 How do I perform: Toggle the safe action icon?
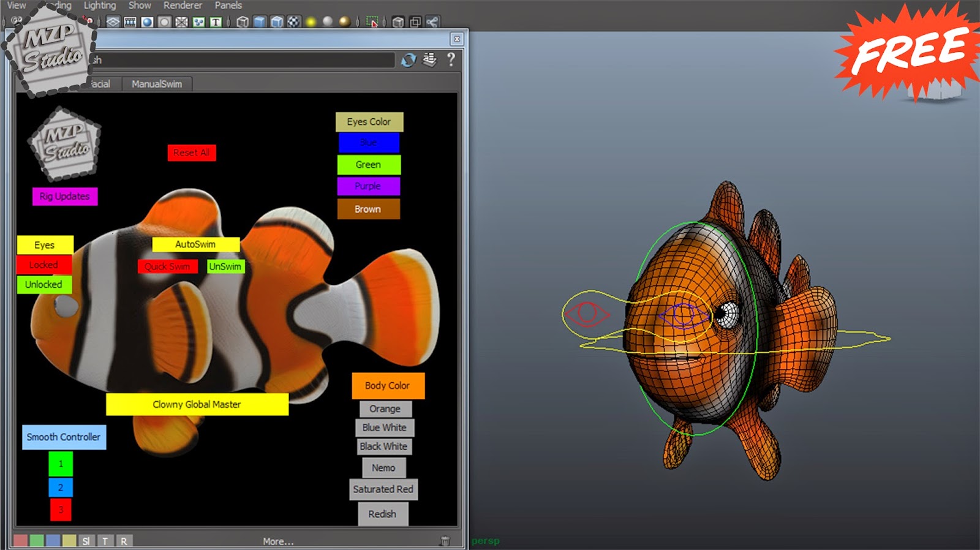point(198,22)
